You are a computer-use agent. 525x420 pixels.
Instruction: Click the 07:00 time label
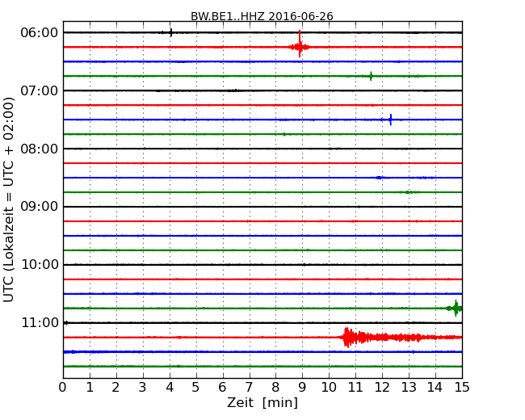click(40, 90)
